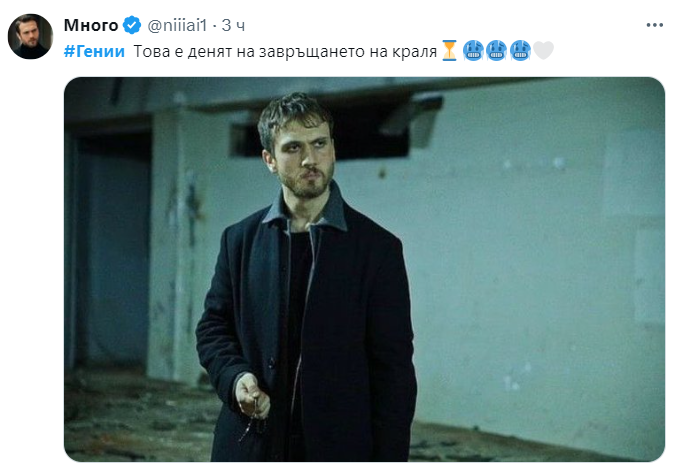Visit the @niiiai1 handle

(x=177, y=25)
